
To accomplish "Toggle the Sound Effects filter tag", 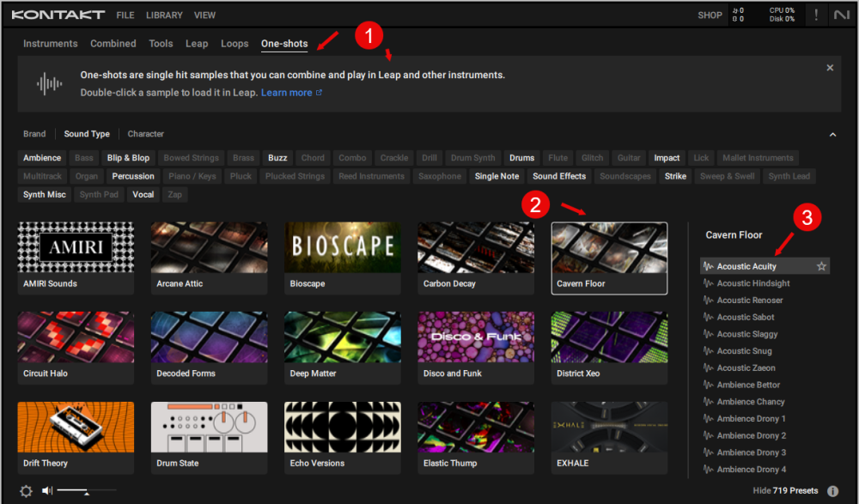I will (x=559, y=176).
